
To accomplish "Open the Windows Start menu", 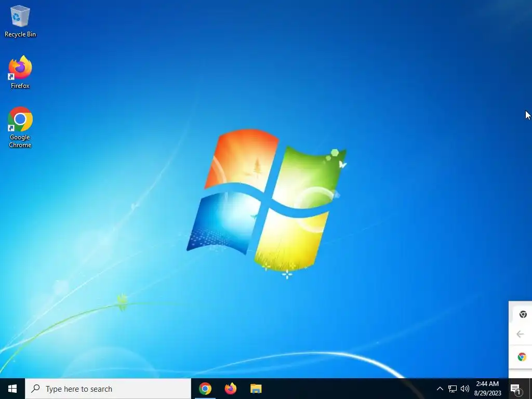I will coord(12,389).
